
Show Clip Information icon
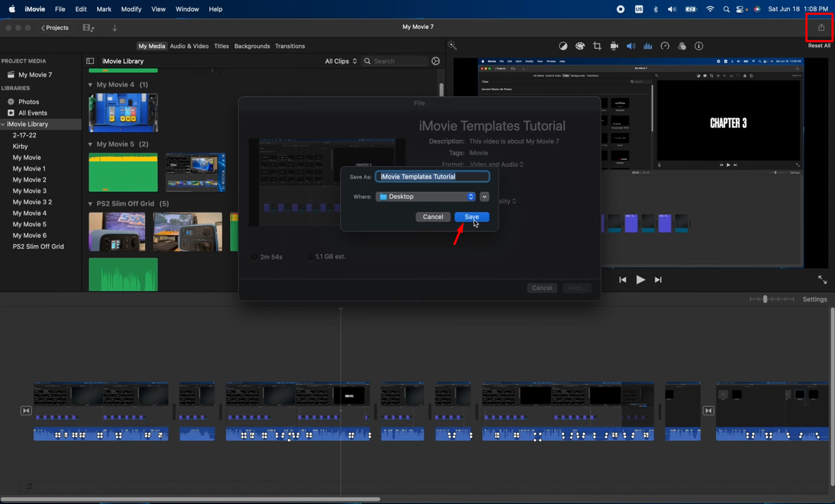click(x=698, y=46)
